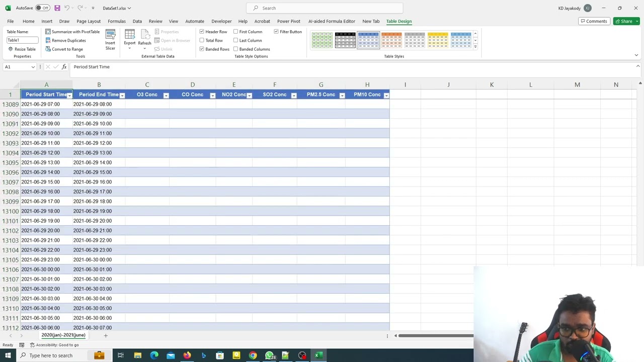Click the title bar Search box
The image size is (644, 362).
pos(325,8)
